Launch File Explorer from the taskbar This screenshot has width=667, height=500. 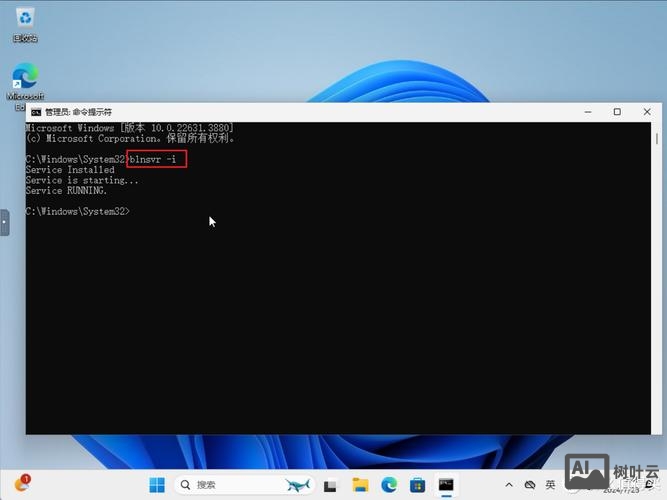pos(360,485)
